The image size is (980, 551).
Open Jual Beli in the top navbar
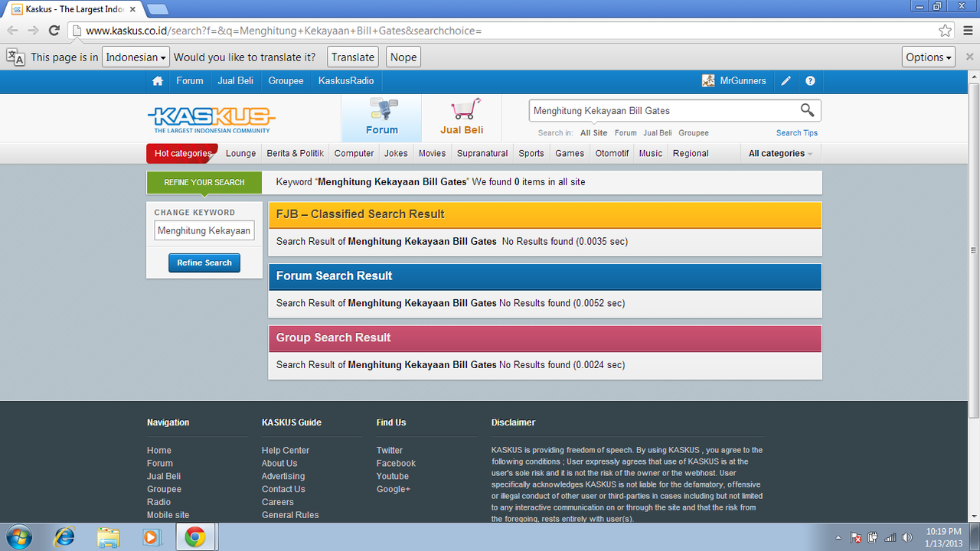(236, 81)
